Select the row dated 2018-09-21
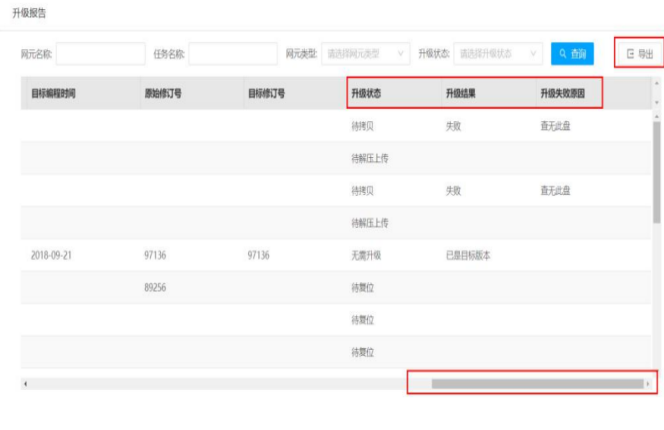664x430 pixels. point(50,255)
